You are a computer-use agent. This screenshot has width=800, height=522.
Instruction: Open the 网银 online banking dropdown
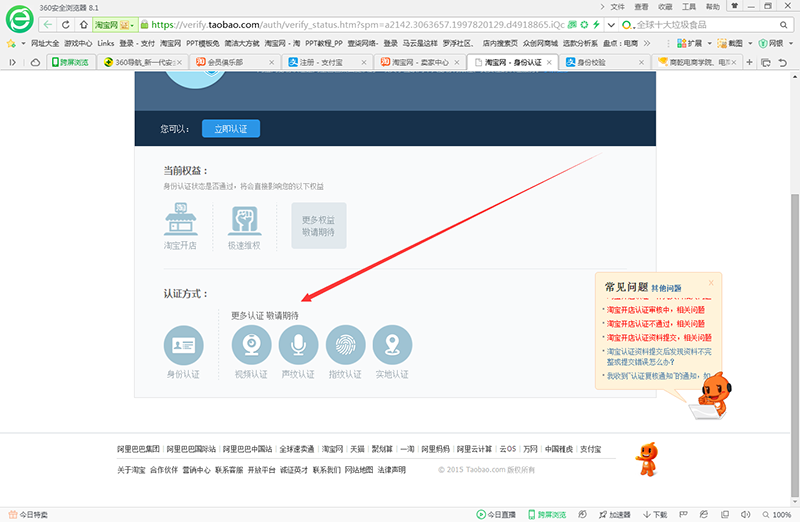(791, 43)
